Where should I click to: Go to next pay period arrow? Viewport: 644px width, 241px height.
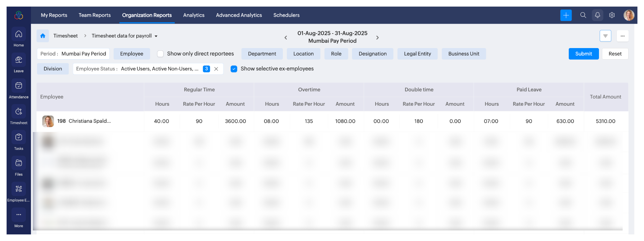click(378, 38)
